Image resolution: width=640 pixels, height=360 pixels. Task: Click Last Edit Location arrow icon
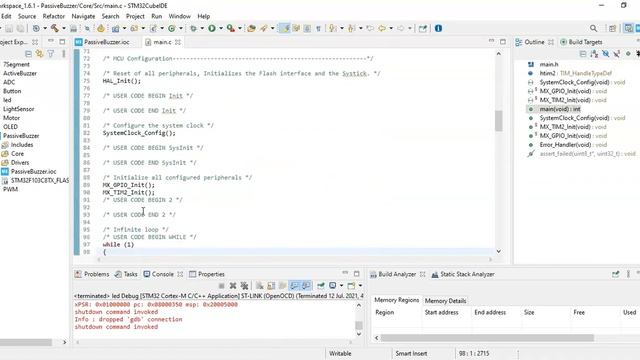tap(370, 28)
